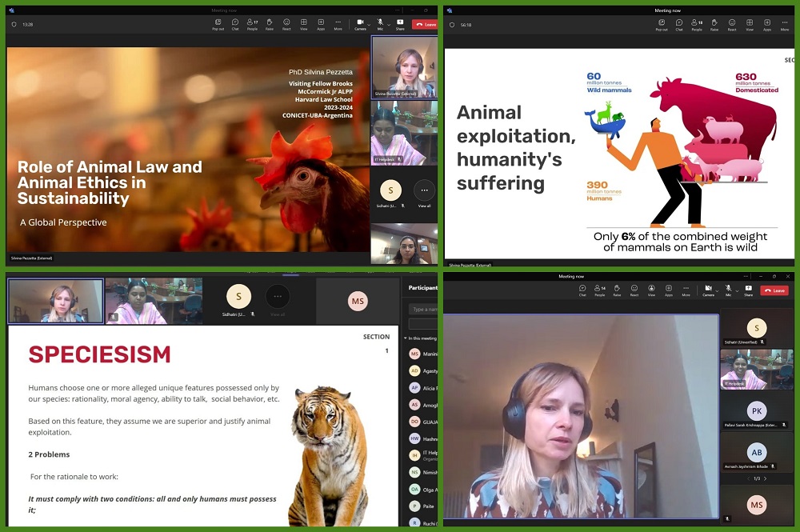Turn on Camera in the speaker-video meeting window
Image resolution: width=800 pixels, height=532 pixels.
(x=708, y=290)
